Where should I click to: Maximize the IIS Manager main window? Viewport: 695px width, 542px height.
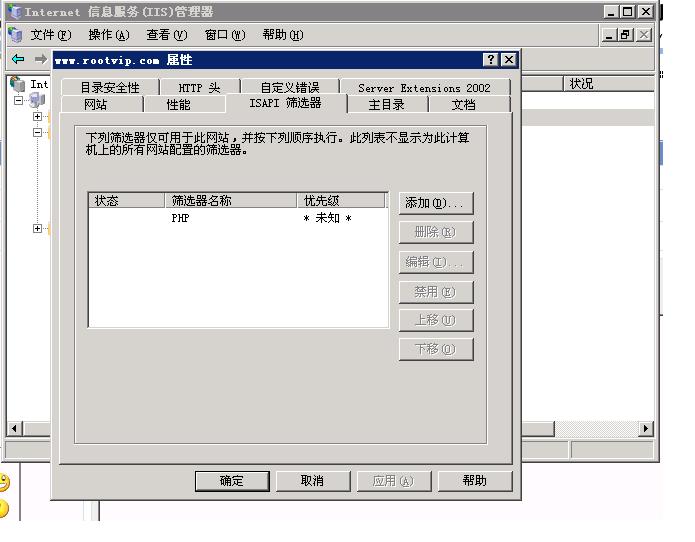[628, 12]
